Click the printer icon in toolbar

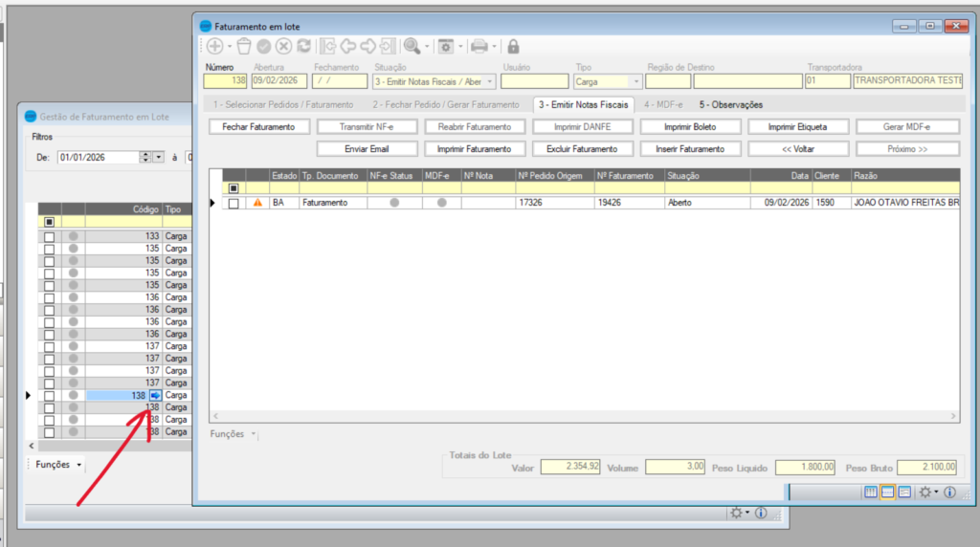[479, 46]
